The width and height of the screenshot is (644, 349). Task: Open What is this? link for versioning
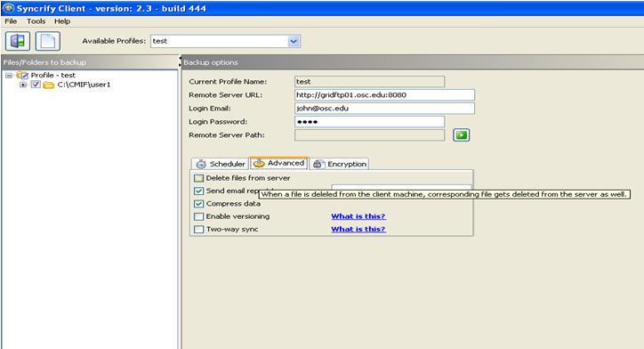pyautogui.click(x=358, y=216)
